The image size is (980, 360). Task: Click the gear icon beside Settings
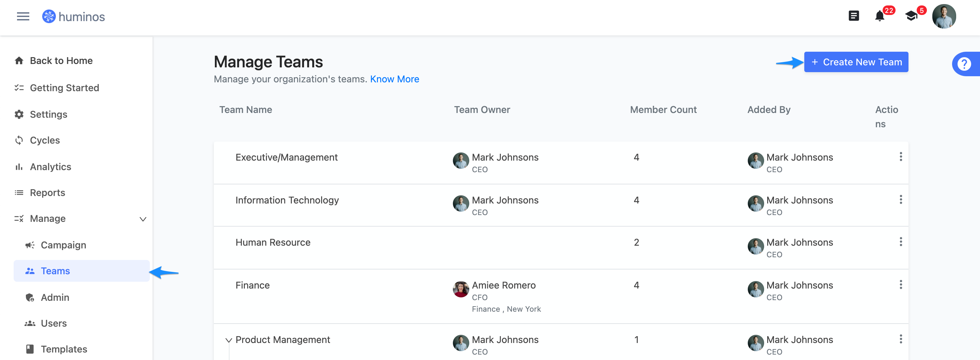point(19,114)
